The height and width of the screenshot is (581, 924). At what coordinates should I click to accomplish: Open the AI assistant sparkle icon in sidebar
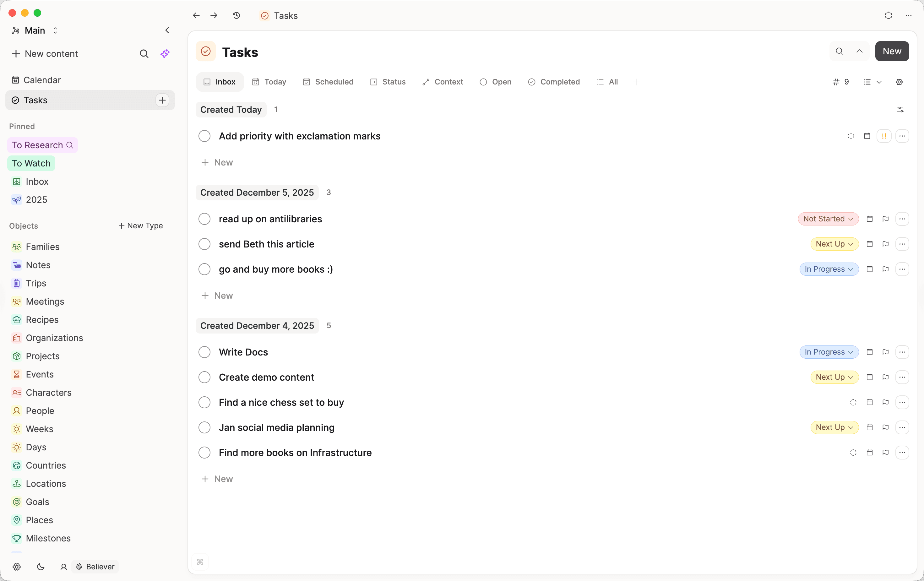[x=165, y=54]
